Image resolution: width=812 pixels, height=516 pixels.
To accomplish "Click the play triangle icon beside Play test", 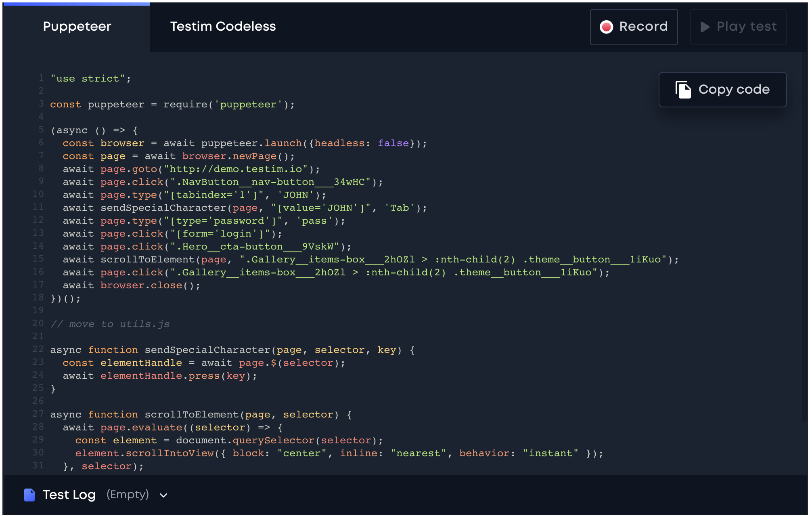I will pyautogui.click(x=705, y=27).
